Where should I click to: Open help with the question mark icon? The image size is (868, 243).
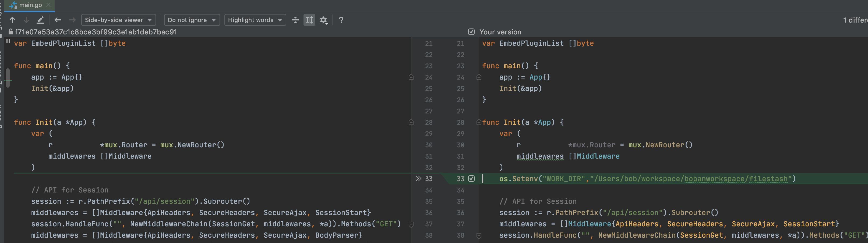341,20
